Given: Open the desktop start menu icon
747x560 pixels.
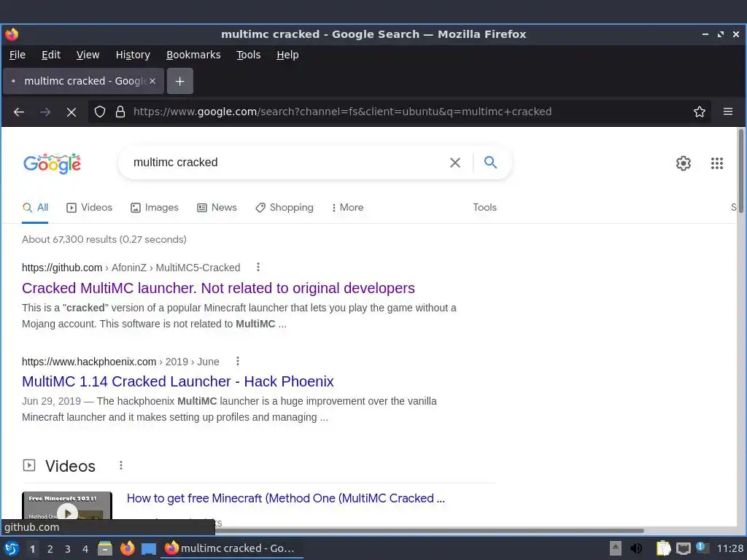Looking at the screenshot, I should [x=12, y=548].
